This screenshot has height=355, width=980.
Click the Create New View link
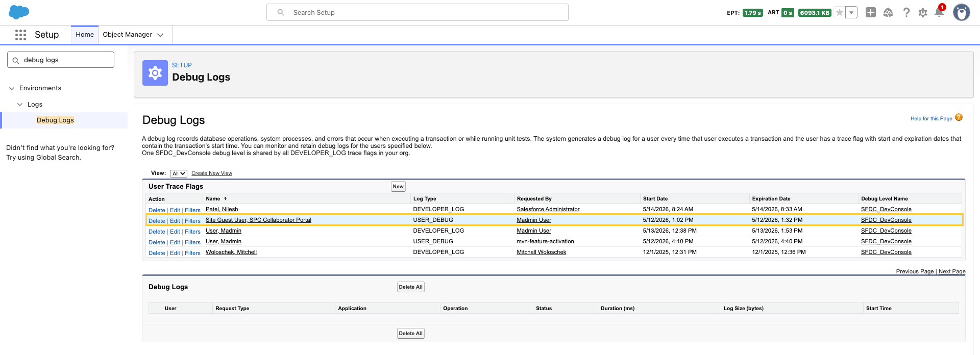point(212,173)
